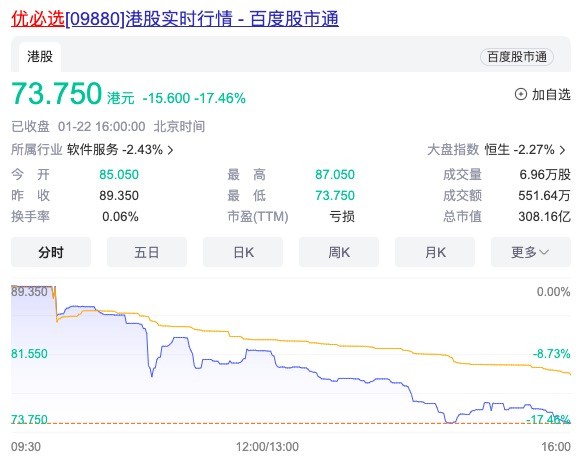The width and height of the screenshot is (581, 458).
Task: Switch to the 分时 chart tab
Action: pyautogui.click(x=51, y=252)
